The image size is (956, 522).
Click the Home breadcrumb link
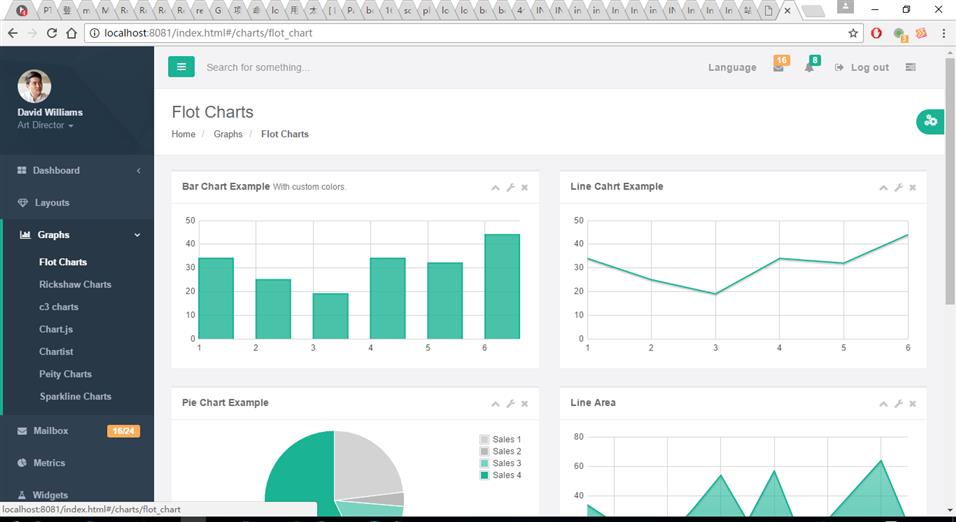(183, 134)
